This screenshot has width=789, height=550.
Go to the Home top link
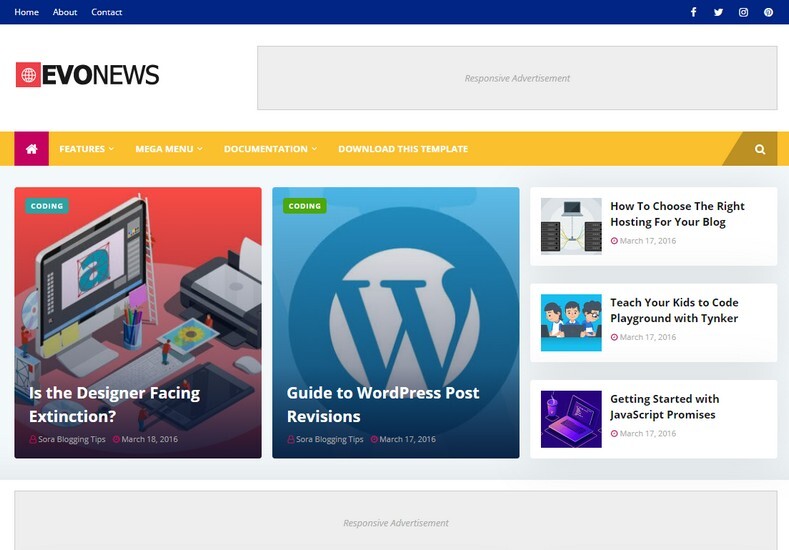point(26,12)
